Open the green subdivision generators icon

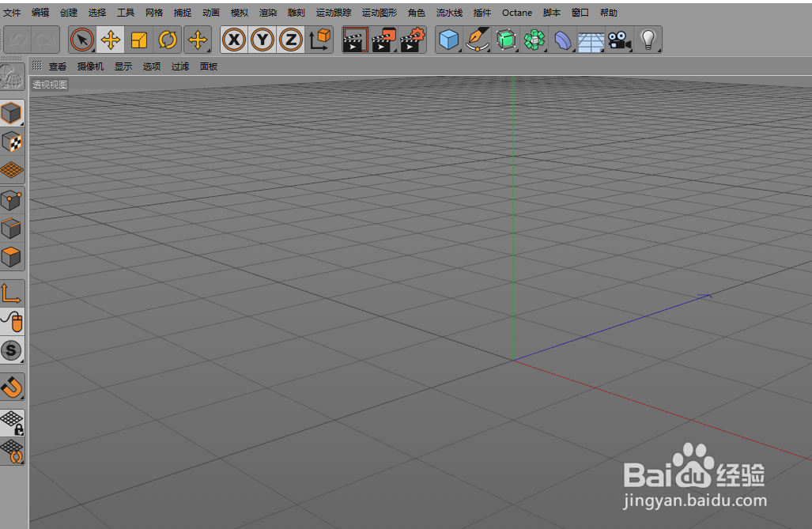pos(506,40)
